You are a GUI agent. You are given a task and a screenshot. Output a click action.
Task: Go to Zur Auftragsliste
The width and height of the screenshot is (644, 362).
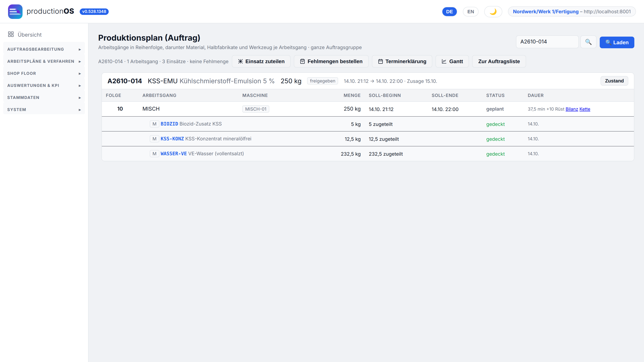click(499, 61)
